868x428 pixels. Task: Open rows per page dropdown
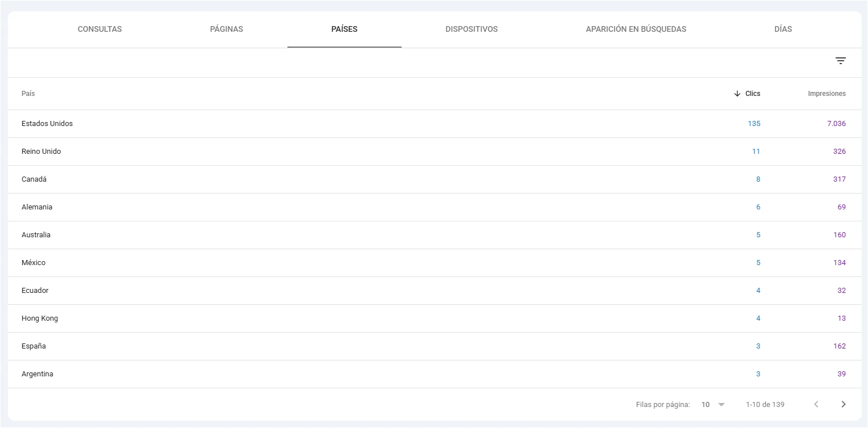point(713,405)
